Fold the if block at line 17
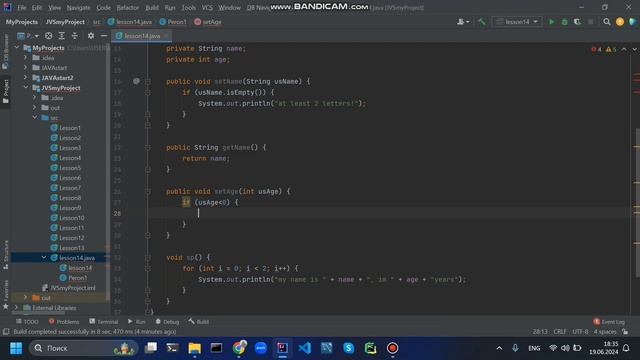This screenshot has height=360, width=640. click(148, 93)
